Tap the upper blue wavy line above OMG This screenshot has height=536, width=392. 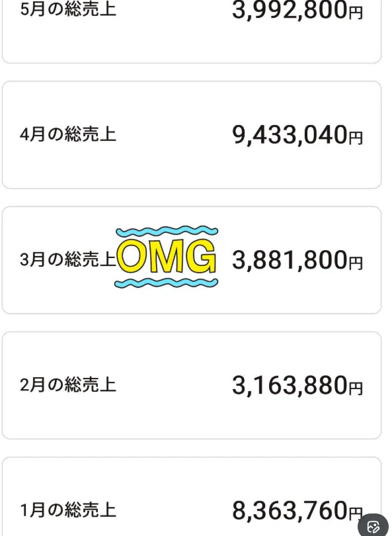167,232
